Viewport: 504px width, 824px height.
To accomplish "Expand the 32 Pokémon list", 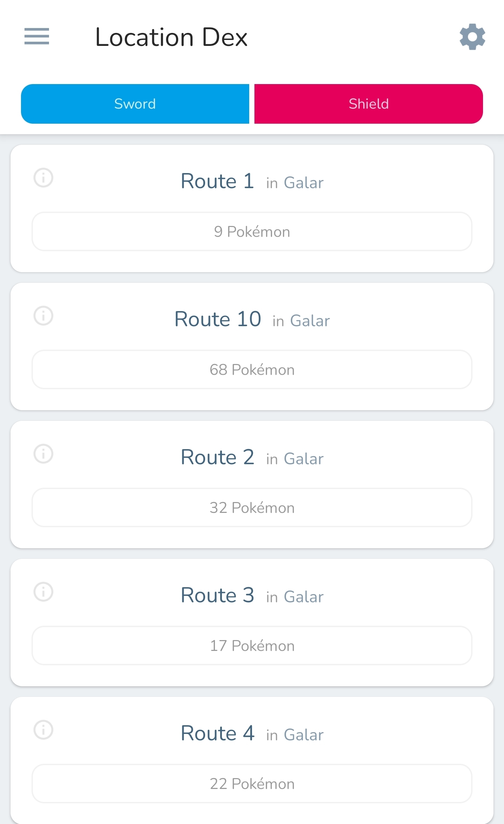I will (252, 508).
